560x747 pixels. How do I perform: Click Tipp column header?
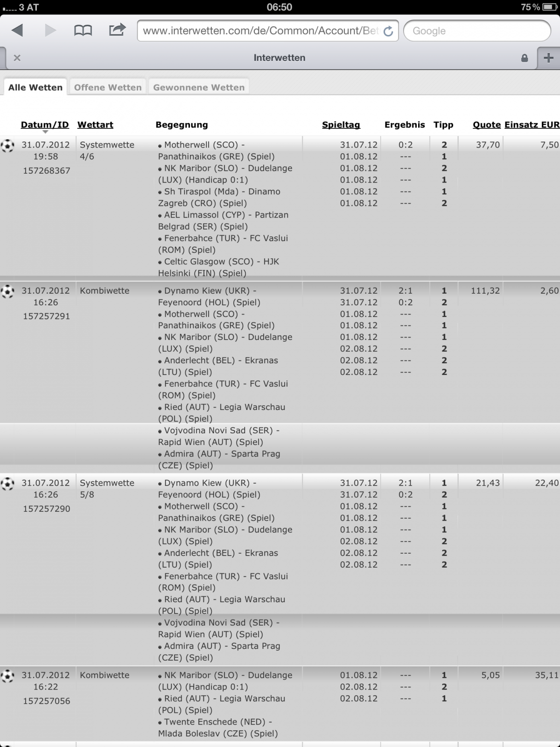[x=443, y=125]
